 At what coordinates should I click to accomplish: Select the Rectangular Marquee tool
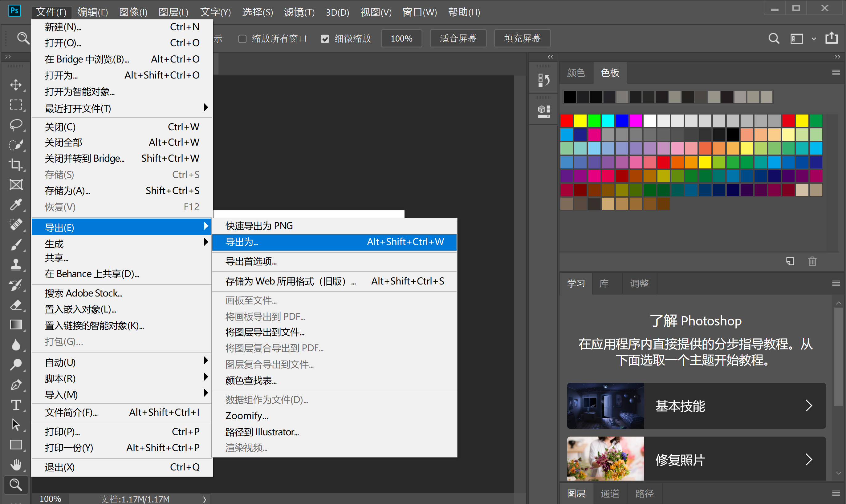pos(16,105)
